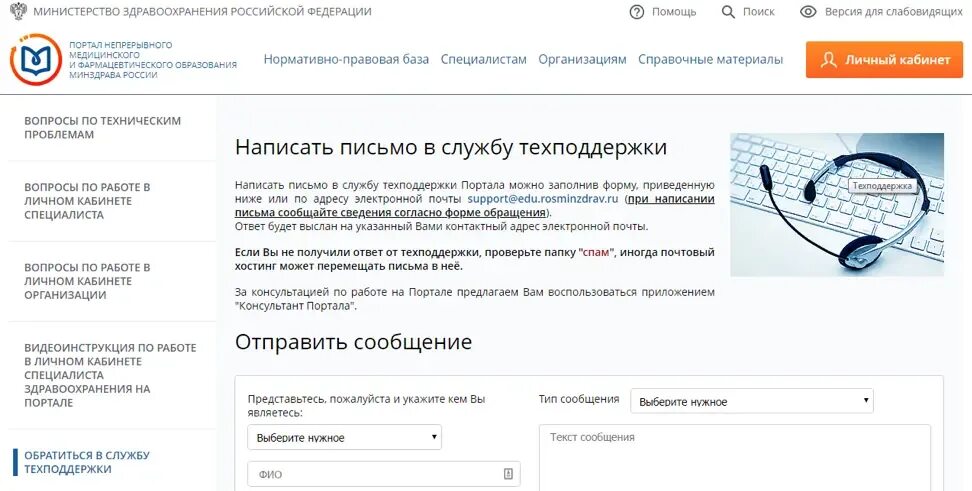Open the Помощь link

674,12
